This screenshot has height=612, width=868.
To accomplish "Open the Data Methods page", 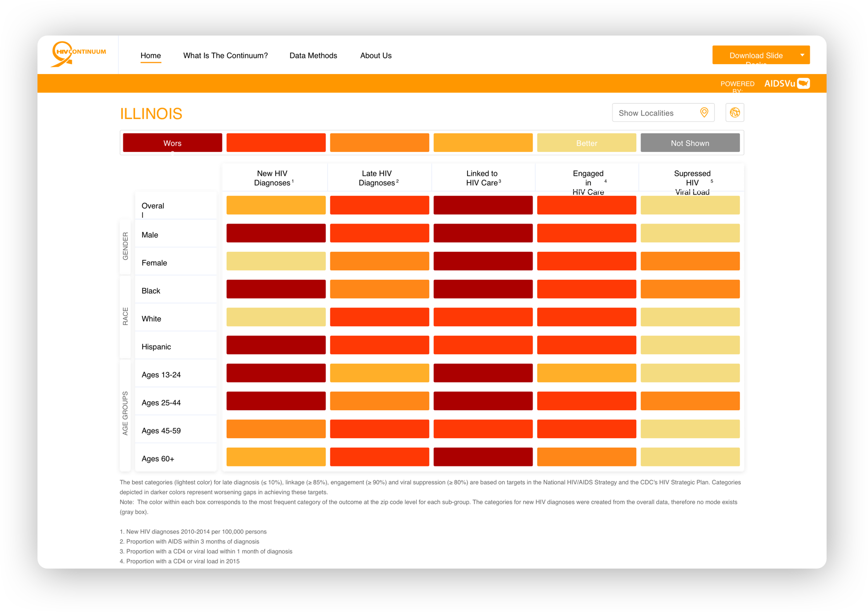I will 313,56.
